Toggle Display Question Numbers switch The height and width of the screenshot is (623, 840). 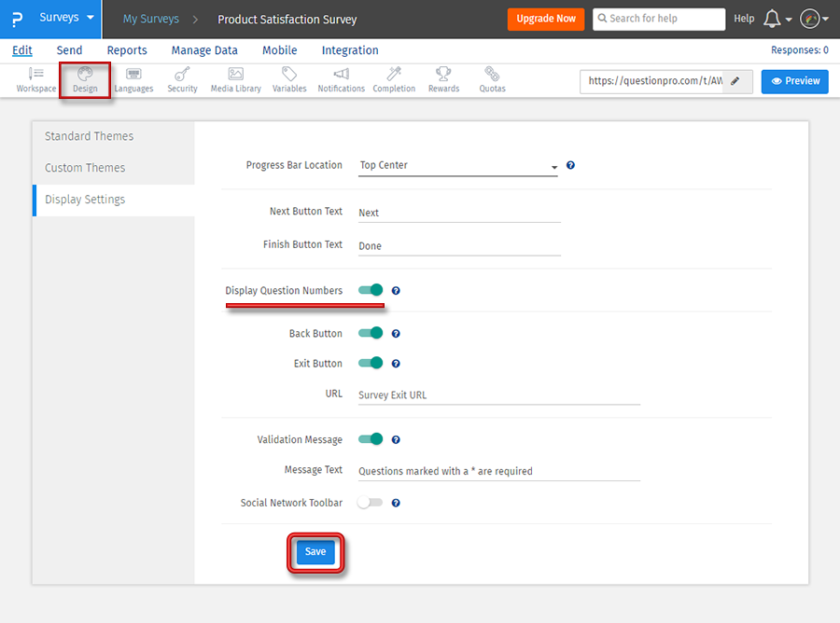pyautogui.click(x=371, y=290)
